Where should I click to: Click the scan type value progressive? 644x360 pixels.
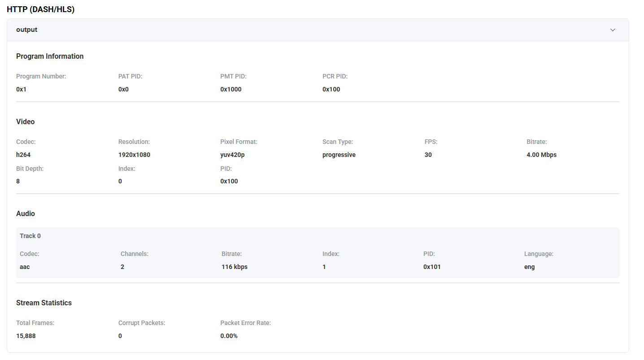[339, 155]
